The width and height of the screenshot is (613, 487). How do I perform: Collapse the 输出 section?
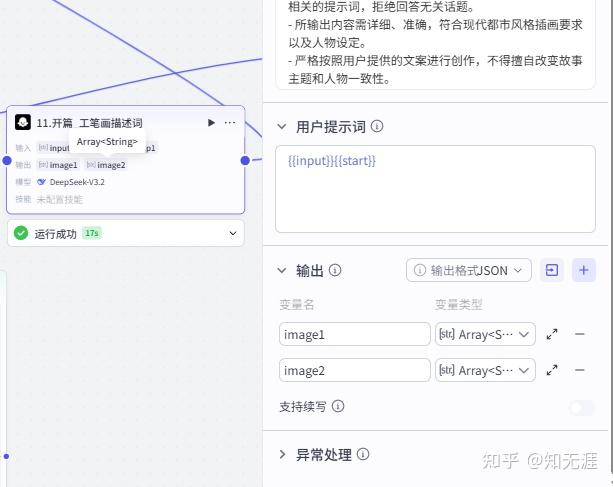coord(281,270)
